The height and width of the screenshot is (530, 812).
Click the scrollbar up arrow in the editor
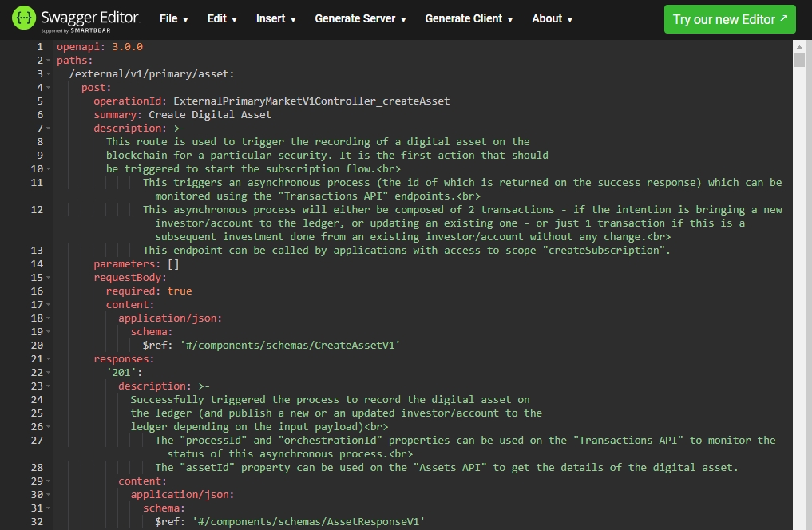[x=799, y=46]
